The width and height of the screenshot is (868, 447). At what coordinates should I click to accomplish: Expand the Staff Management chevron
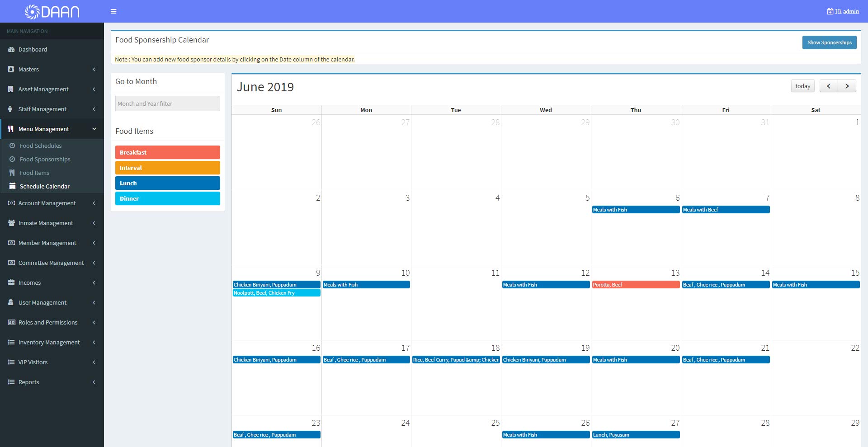coord(94,109)
